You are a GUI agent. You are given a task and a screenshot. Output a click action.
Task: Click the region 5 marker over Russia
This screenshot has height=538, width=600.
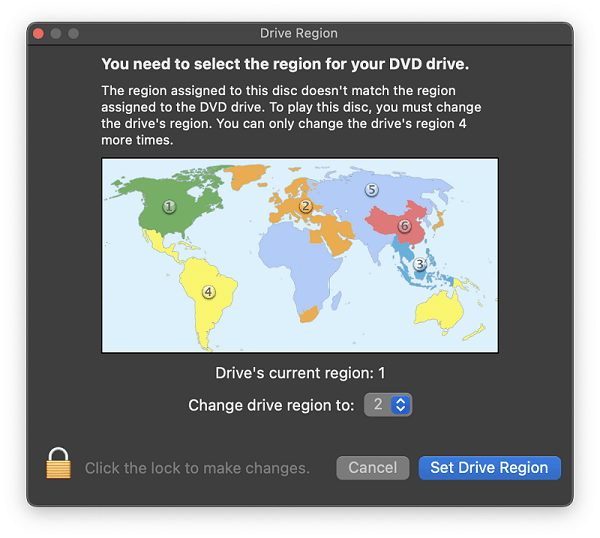(371, 189)
